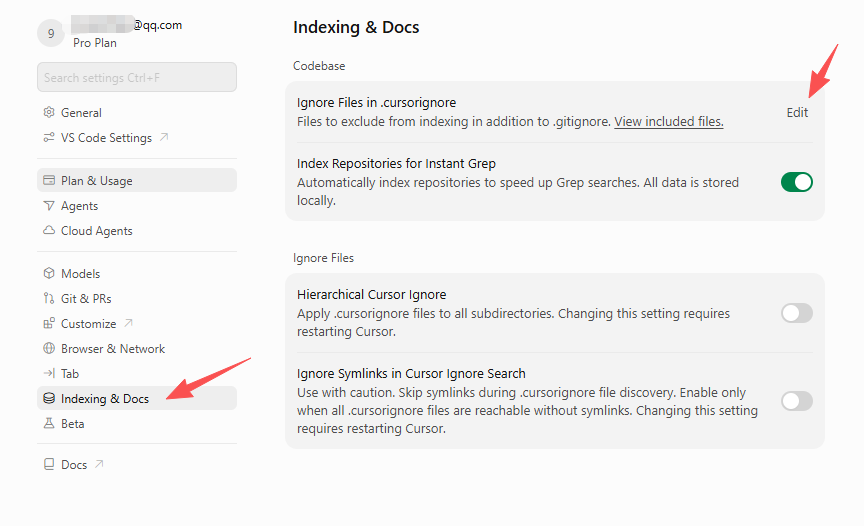Click the VS Code Settings sliders icon
The height and width of the screenshot is (526, 864).
point(49,137)
